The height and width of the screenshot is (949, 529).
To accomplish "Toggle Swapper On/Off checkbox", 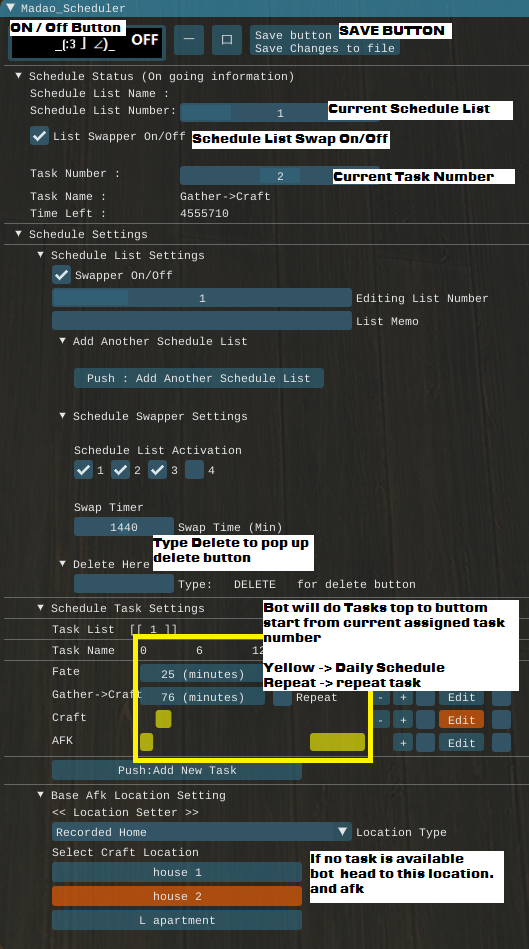I will pos(61,275).
